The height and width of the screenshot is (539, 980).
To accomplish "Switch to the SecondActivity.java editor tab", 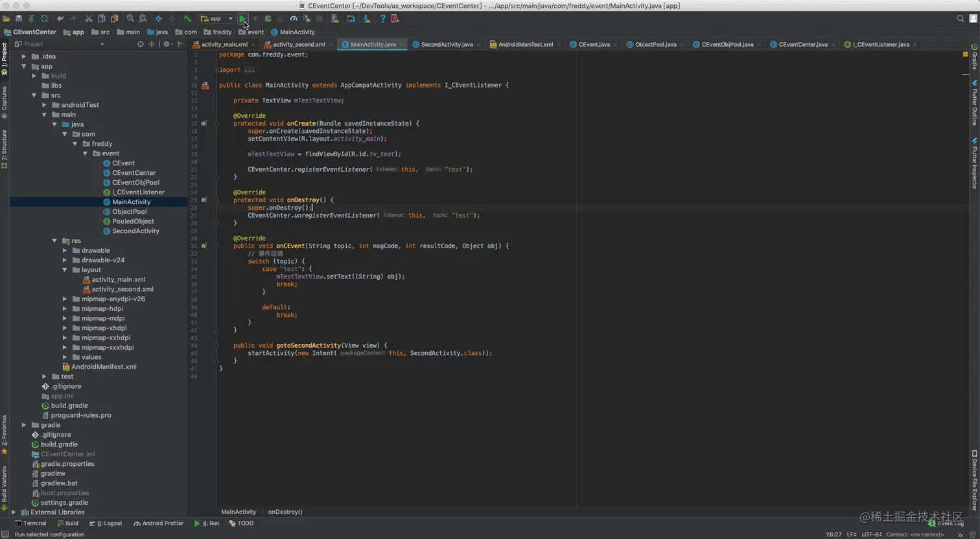I will 446,45.
